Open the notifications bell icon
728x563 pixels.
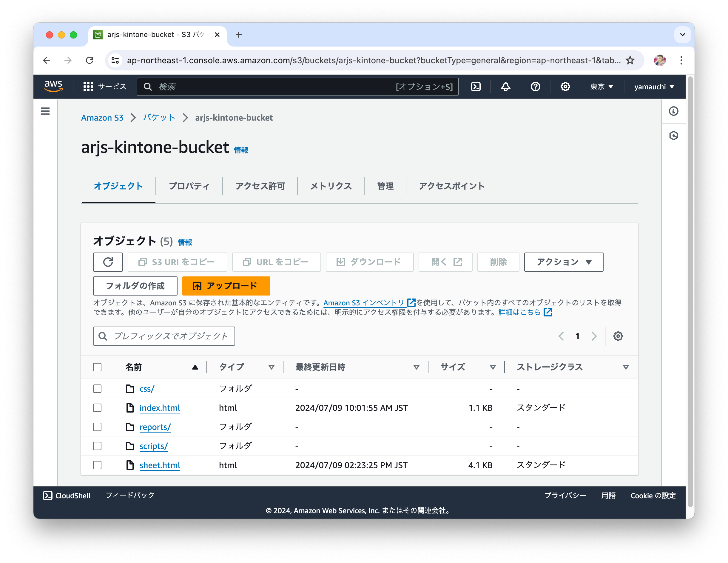505,87
